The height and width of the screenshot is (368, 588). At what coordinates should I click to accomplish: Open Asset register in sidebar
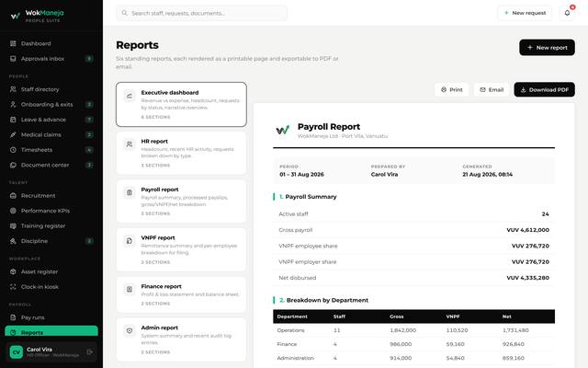[x=51, y=271]
